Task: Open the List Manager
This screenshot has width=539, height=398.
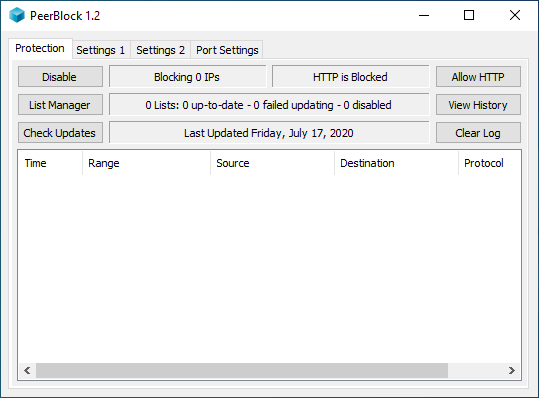Action: [60, 105]
